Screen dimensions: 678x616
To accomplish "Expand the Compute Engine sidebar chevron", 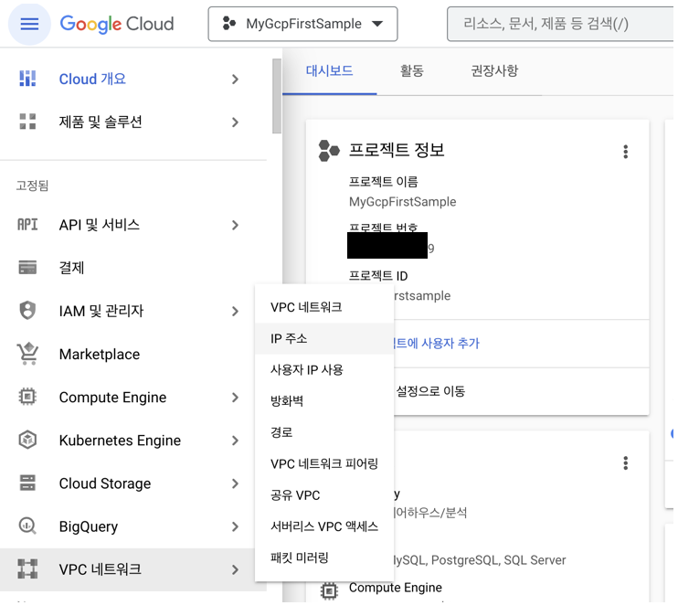I will point(235,398).
